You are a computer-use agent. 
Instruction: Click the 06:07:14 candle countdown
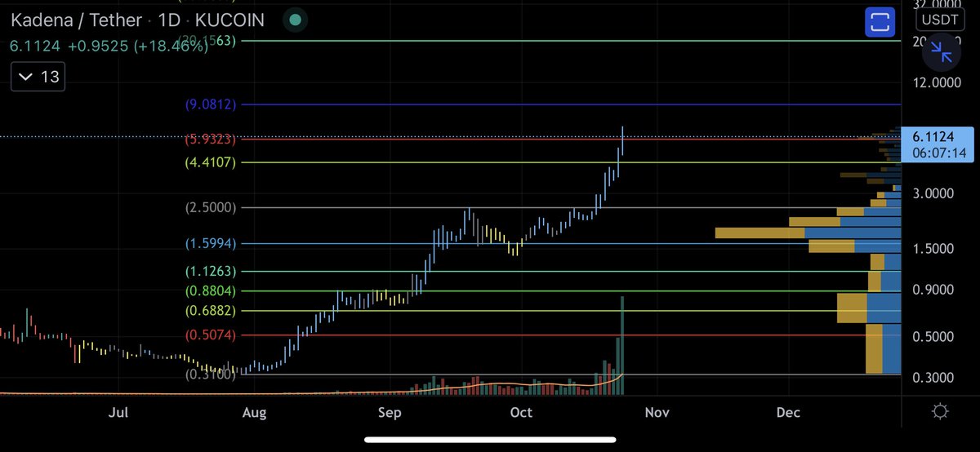[939, 153]
